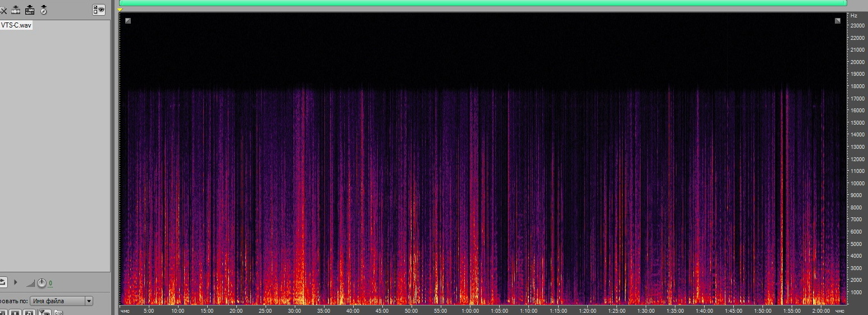Close the selected file using the X icon
Image resolution: width=868 pixels, height=315 pixels.
[x=3, y=10]
